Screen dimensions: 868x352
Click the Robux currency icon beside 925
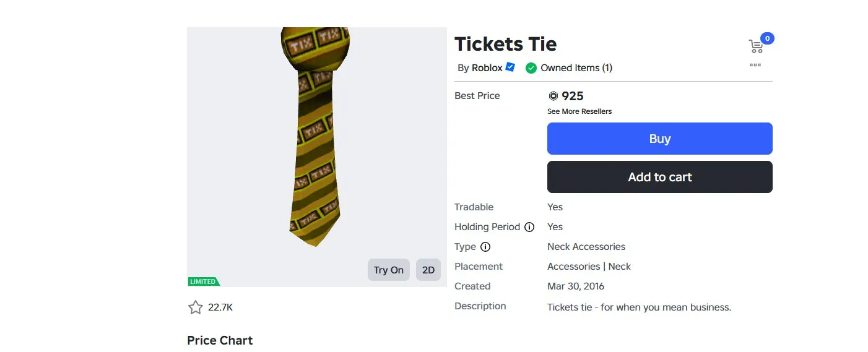tap(553, 96)
